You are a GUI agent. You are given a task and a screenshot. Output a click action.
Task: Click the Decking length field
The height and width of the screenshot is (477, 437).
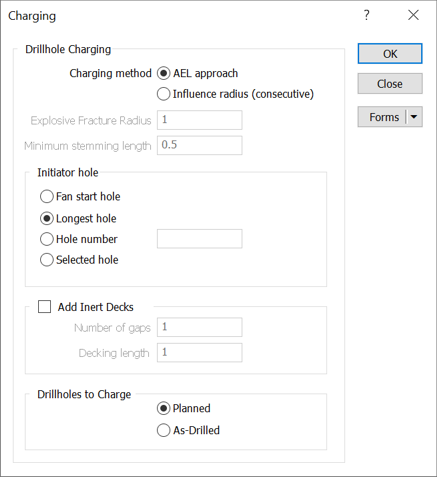[x=200, y=353]
